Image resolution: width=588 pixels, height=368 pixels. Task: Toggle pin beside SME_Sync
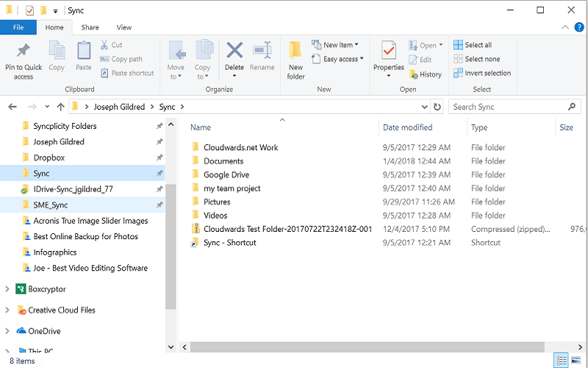(159, 205)
